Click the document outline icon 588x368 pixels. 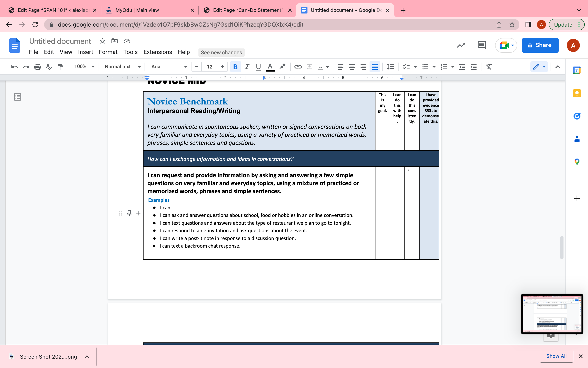[18, 97]
